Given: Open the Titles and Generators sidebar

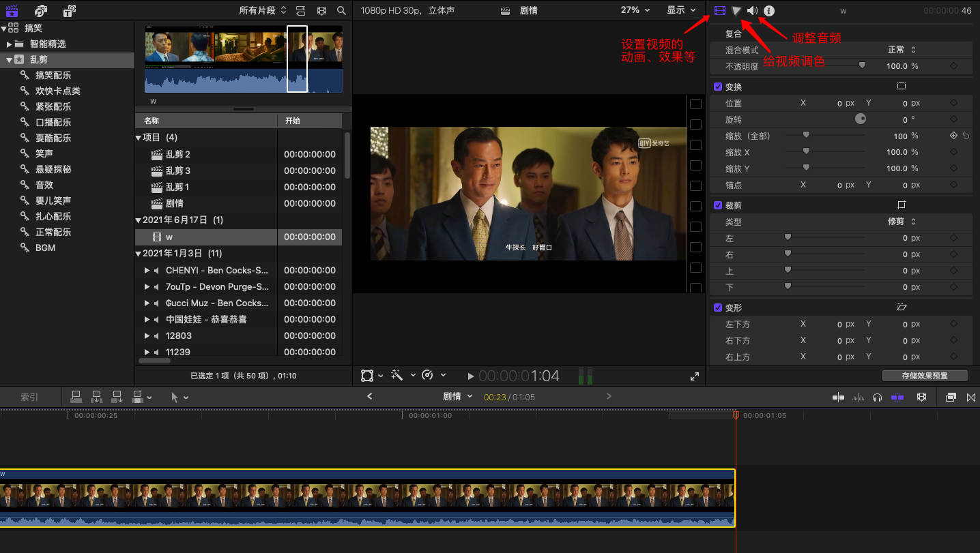Looking at the screenshot, I should click(70, 10).
